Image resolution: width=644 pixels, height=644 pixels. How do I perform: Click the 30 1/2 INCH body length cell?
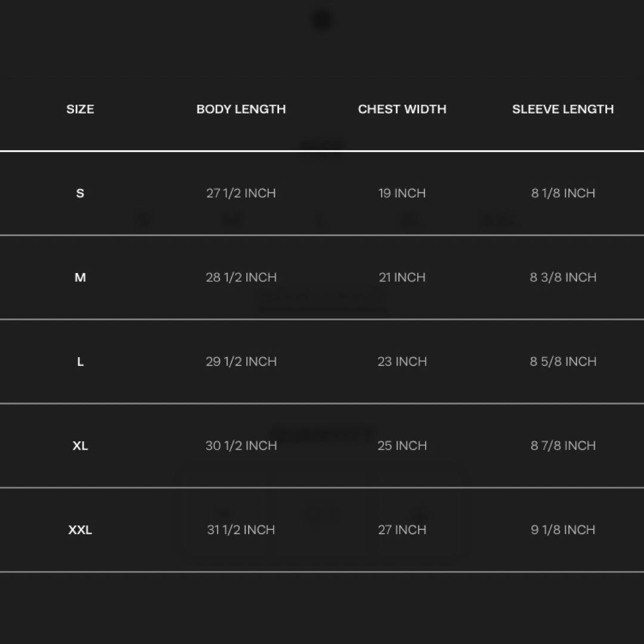coord(241,445)
